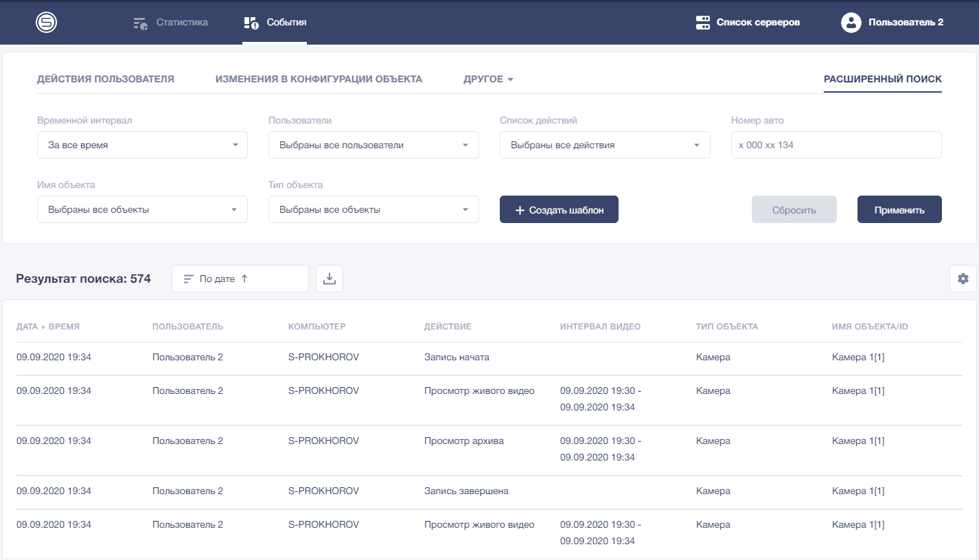Open the user profile avatar icon
The height and width of the screenshot is (560, 979).
point(851,23)
